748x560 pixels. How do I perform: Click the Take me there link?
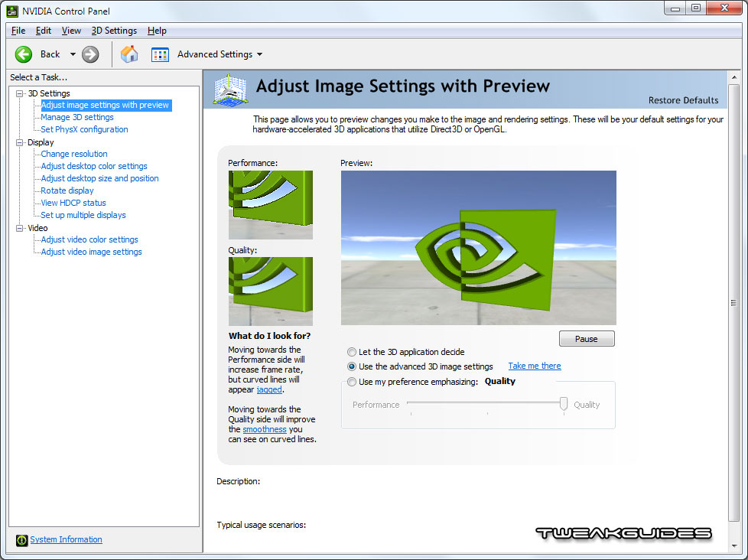[x=535, y=366]
